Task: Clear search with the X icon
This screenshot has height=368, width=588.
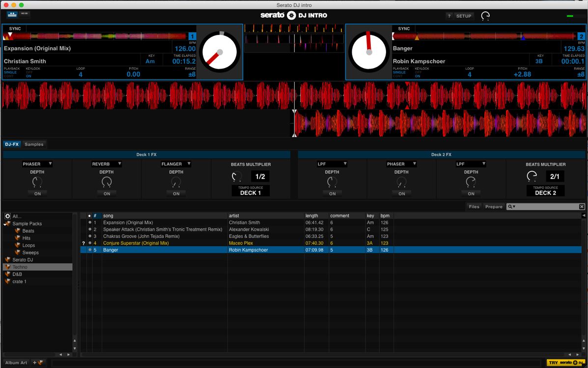Action: point(582,207)
